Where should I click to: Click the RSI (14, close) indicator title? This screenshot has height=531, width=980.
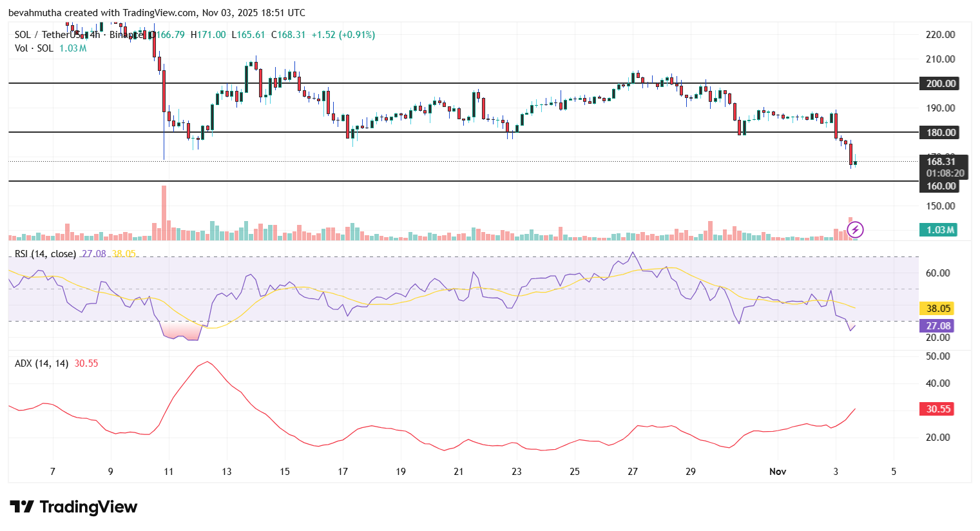(45, 254)
